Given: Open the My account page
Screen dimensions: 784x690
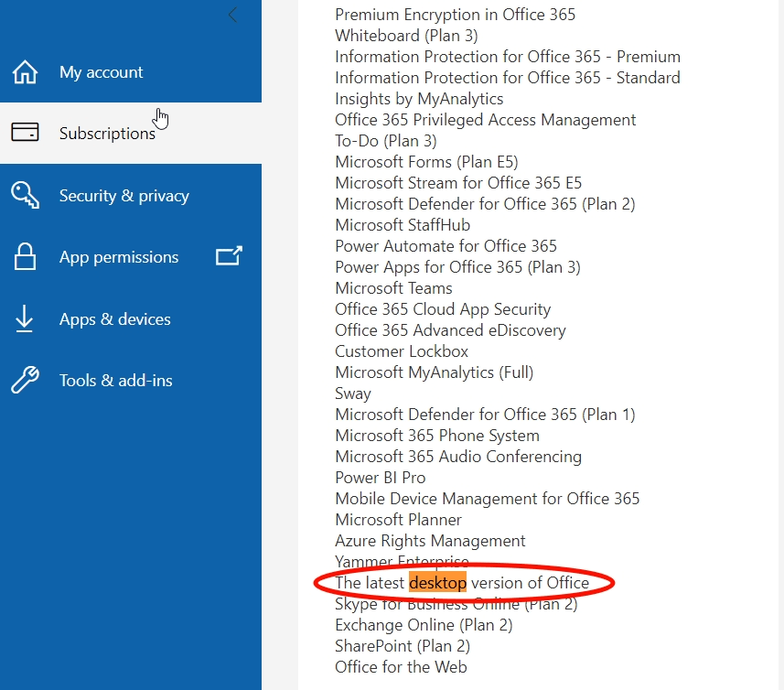Looking at the screenshot, I should tap(131, 72).
